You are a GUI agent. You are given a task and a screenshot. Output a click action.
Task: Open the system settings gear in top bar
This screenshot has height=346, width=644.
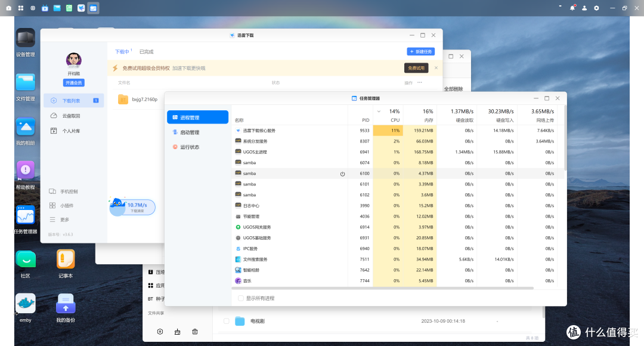pyautogui.click(x=596, y=8)
